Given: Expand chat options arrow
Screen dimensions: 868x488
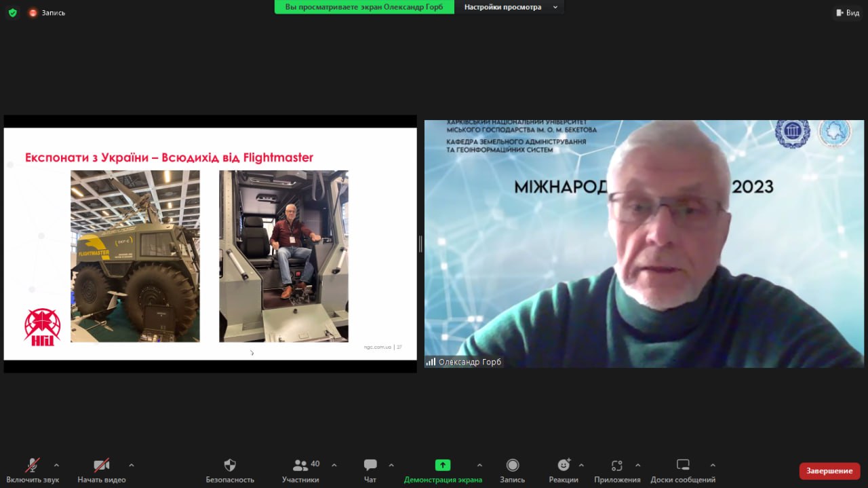Looking at the screenshot, I should pyautogui.click(x=391, y=465).
